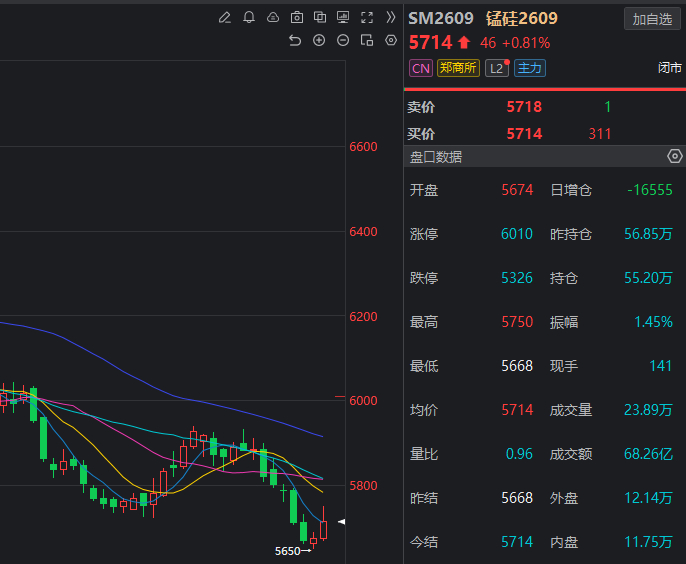Open chart settings hexagon icon

point(391,41)
